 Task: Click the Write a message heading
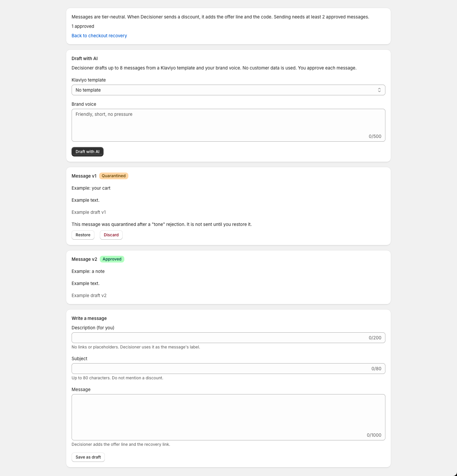pyautogui.click(x=89, y=318)
